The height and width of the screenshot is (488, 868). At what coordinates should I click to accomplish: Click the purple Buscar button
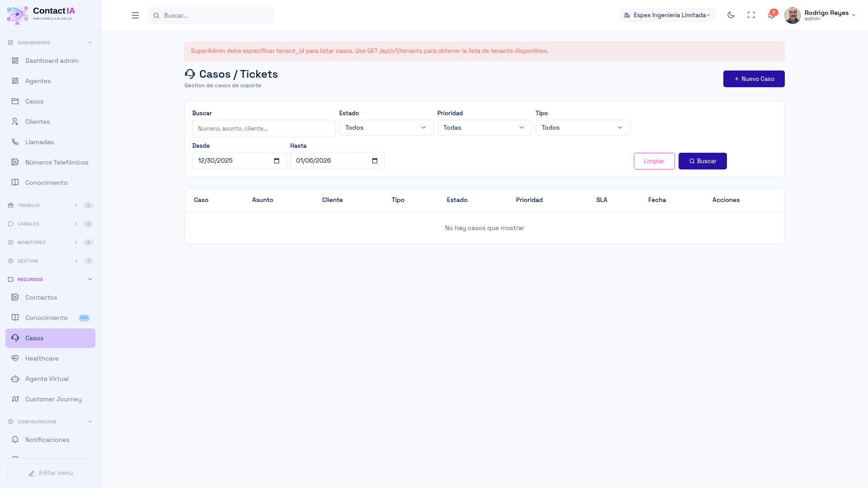(702, 161)
